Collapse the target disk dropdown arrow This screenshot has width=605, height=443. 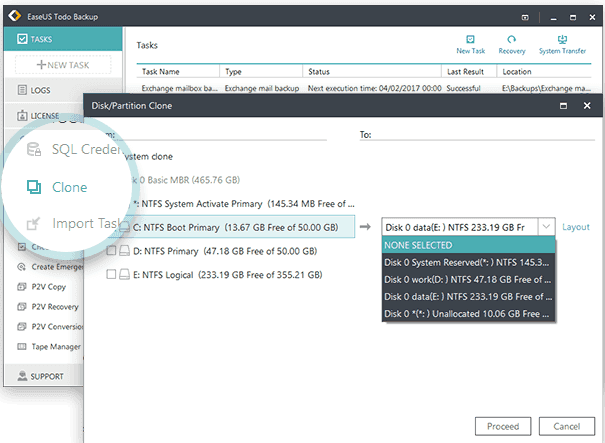tap(545, 227)
